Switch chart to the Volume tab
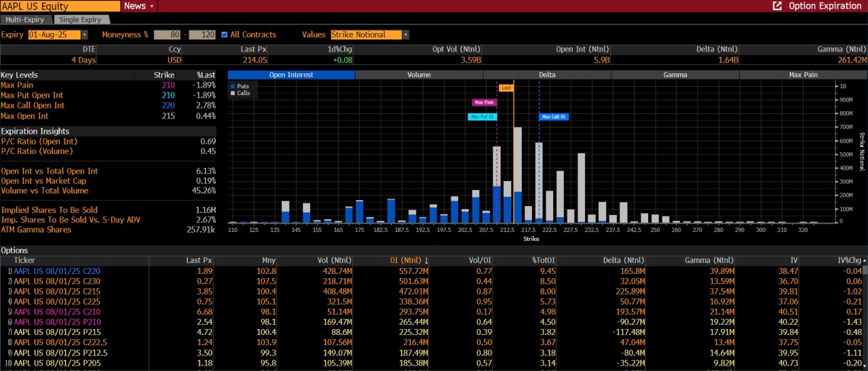Screen dimensions: 868x371 [x=419, y=75]
